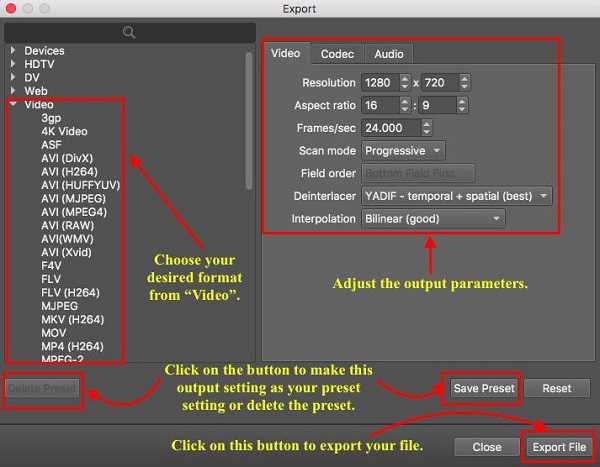Select the plain FLV preset
This screenshot has height=467, width=600.
pyautogui.click(x=51, y=279)
